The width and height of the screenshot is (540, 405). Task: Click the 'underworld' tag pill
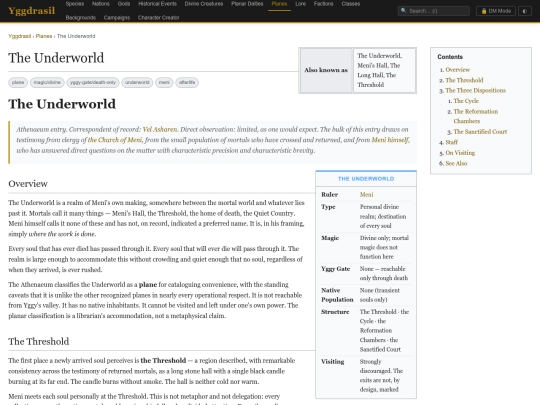(x=137, y=83)
